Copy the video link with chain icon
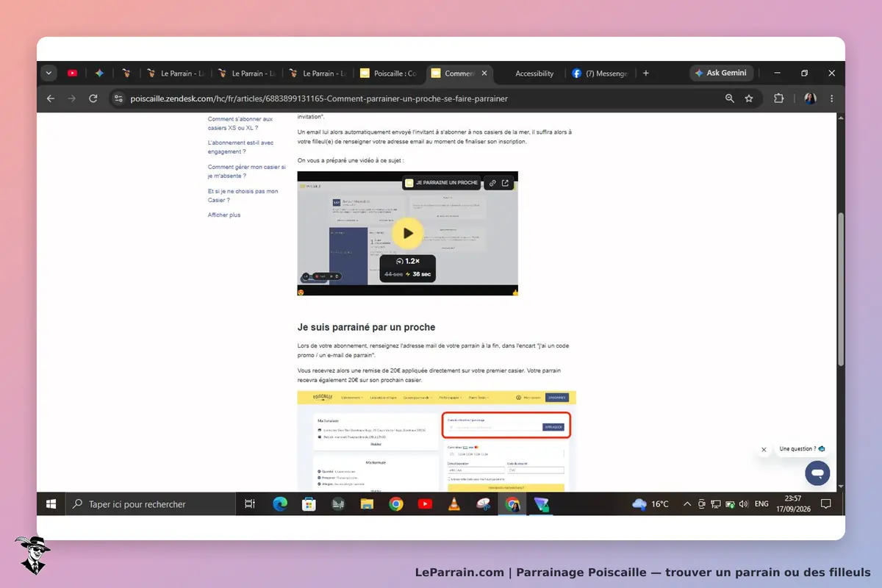 493,183
